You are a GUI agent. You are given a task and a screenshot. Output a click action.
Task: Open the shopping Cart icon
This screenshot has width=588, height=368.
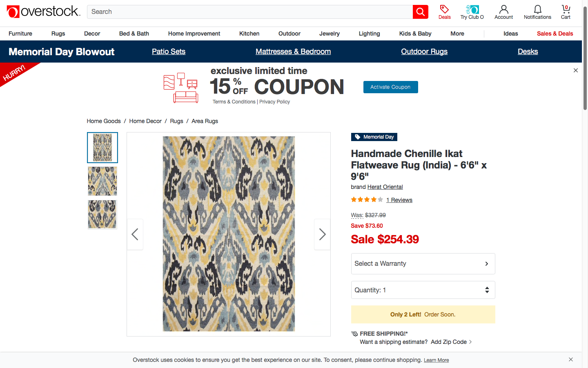pyautogui.click(x=566, y=9)
